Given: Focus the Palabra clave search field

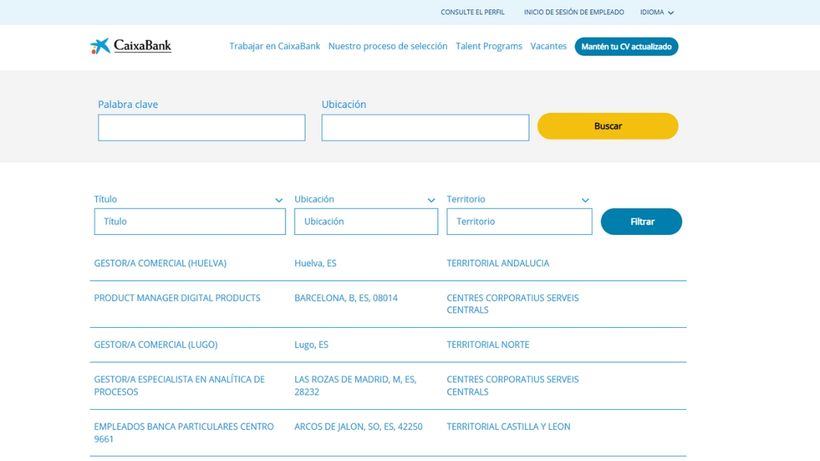Looking at the screenshot, I should pyautogui.click(x=201, y=128).
